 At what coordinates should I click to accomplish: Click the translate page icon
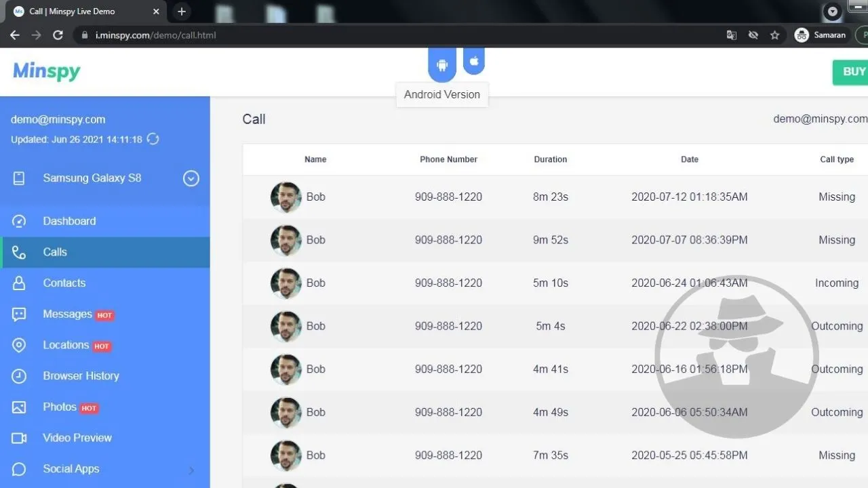(x=732, y=35)
